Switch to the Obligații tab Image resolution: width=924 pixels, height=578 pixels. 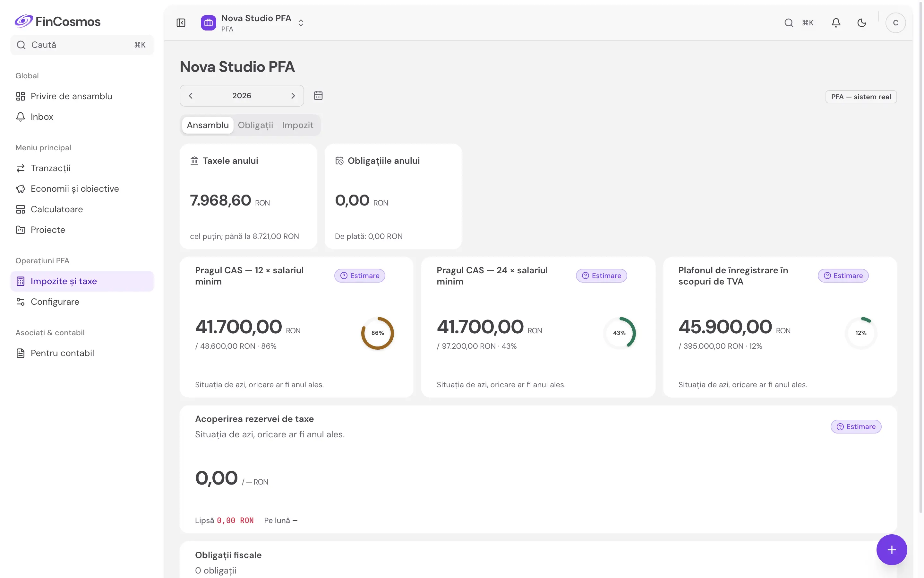point(255,125)
